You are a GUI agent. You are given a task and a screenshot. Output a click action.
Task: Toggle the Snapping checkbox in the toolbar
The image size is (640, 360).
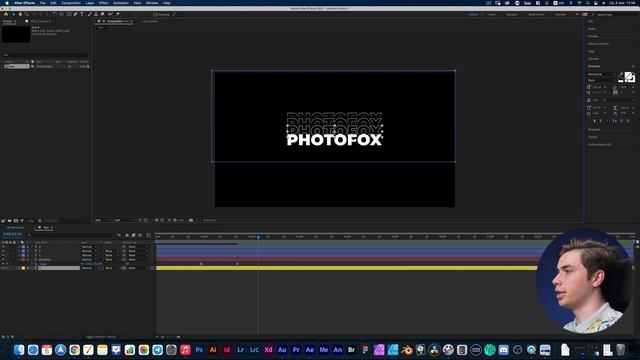point(155,15)
